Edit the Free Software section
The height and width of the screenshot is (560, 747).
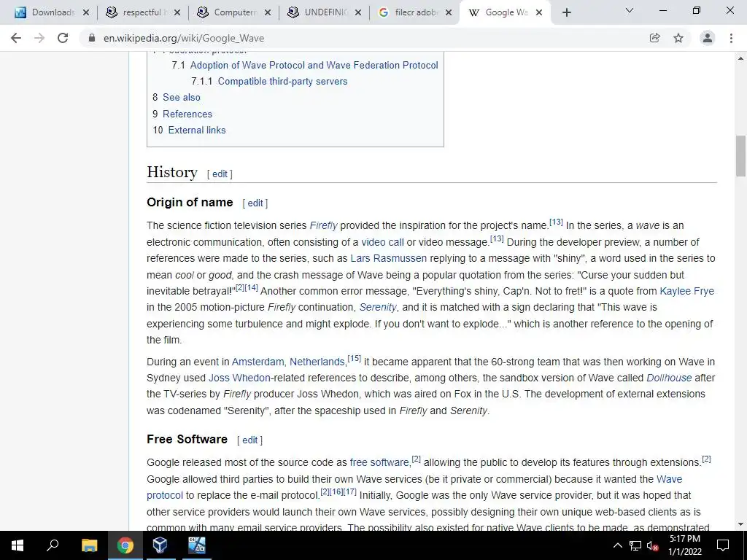click(249, 440)
